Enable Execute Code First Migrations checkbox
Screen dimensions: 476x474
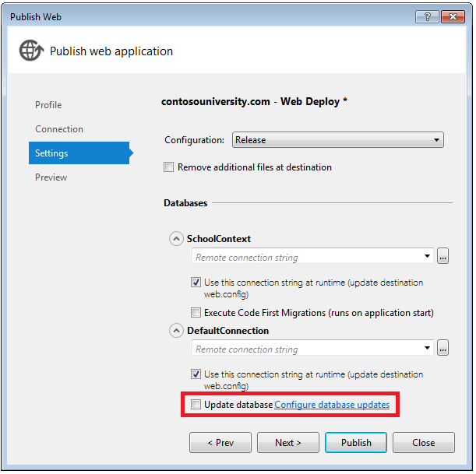196,313
